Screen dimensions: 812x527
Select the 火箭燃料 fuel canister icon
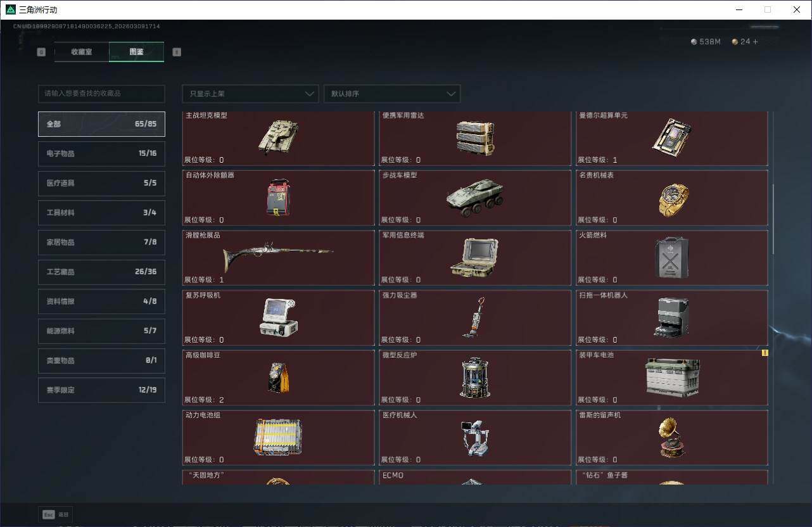(x=671, y=257)
